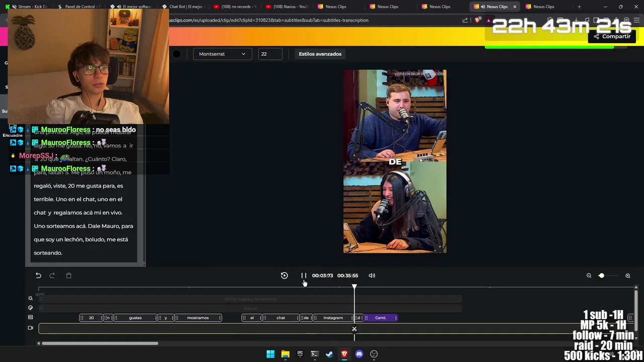
Task: Select the 'el' subtitle block
Action: coord(252,318)
